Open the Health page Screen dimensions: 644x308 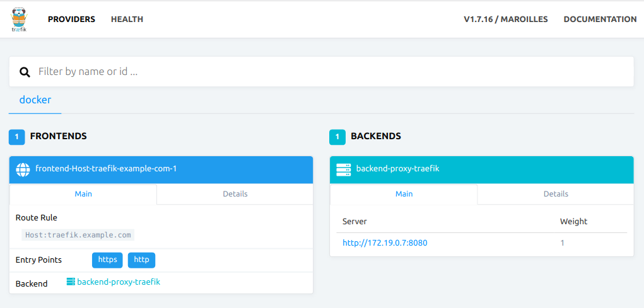(127, 20)
